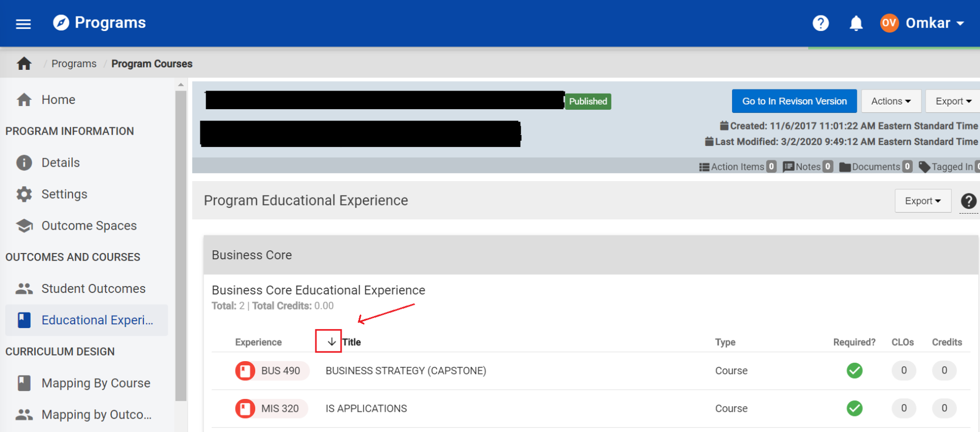Screen dimensions: 980x432
Task: Click the Home house icon in the sidebar
Action: coord(24,99)
